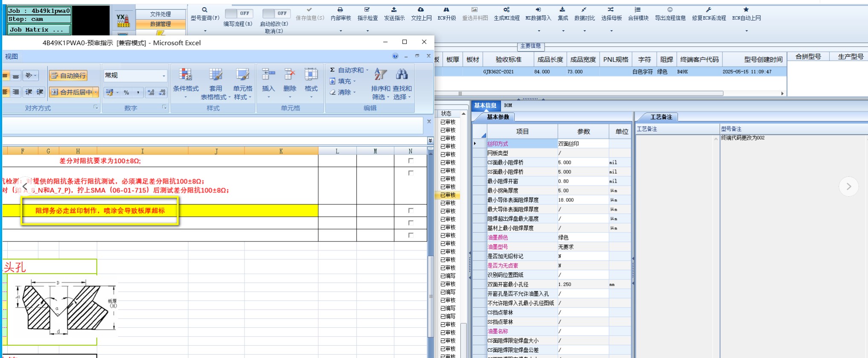Viewport: 868px width, 358px height.
Task: Click ECN升级 icon
Action: 446,9
